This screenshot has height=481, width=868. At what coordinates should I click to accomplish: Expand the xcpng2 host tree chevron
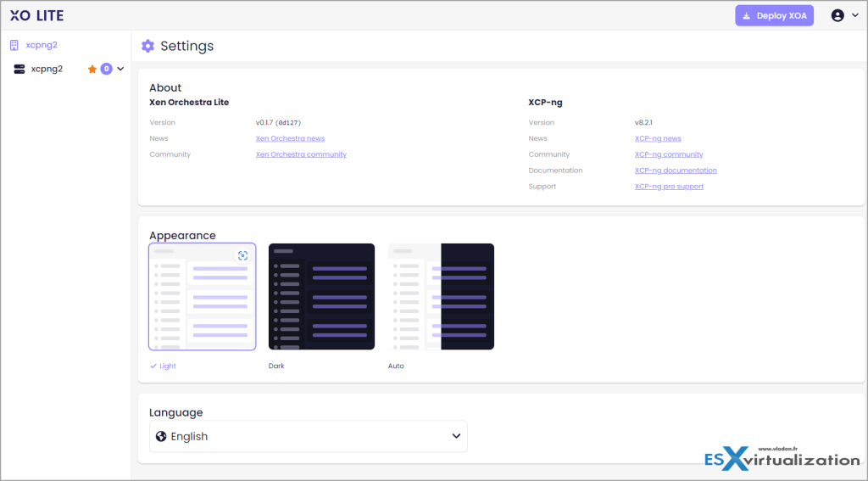[120, 70]
